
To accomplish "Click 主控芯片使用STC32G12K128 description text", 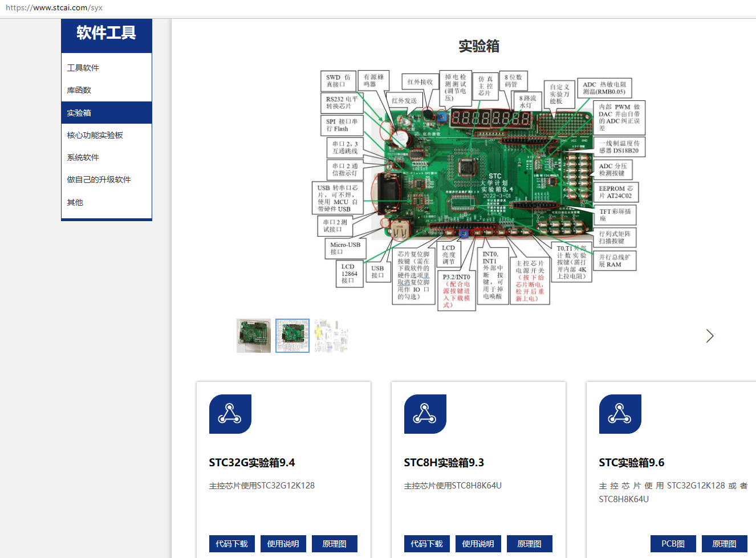I will (x=262, y=486).
